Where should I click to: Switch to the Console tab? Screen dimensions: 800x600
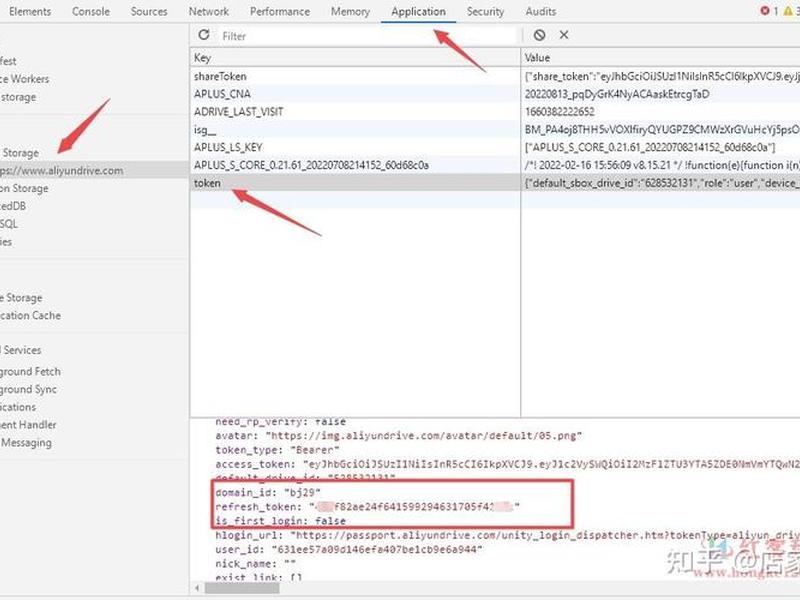point(91,11)
